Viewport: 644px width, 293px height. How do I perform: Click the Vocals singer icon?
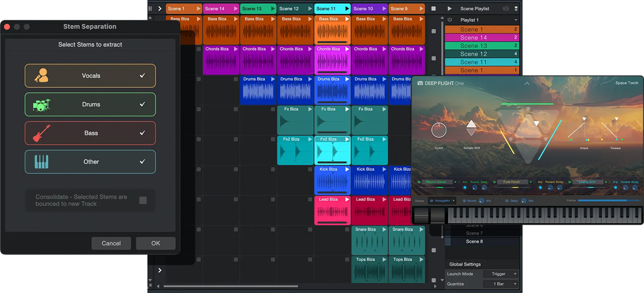pos(41,76)
